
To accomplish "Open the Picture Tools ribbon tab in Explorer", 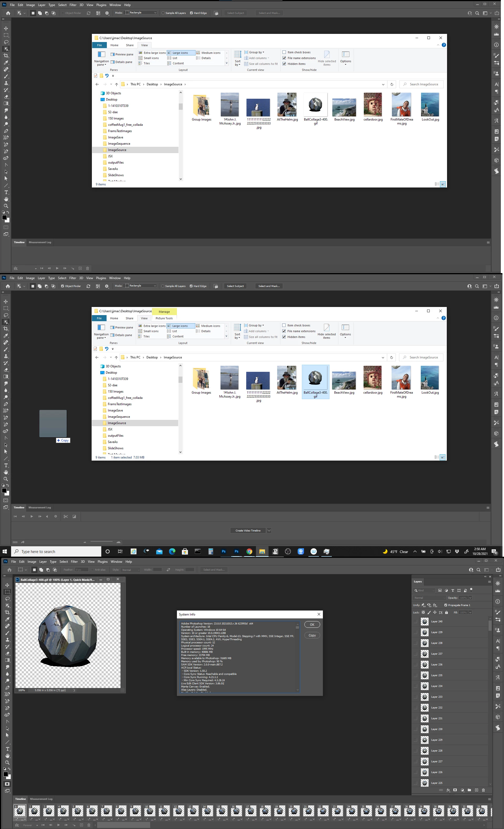I will pyautogui.click(x=164, y=318).
